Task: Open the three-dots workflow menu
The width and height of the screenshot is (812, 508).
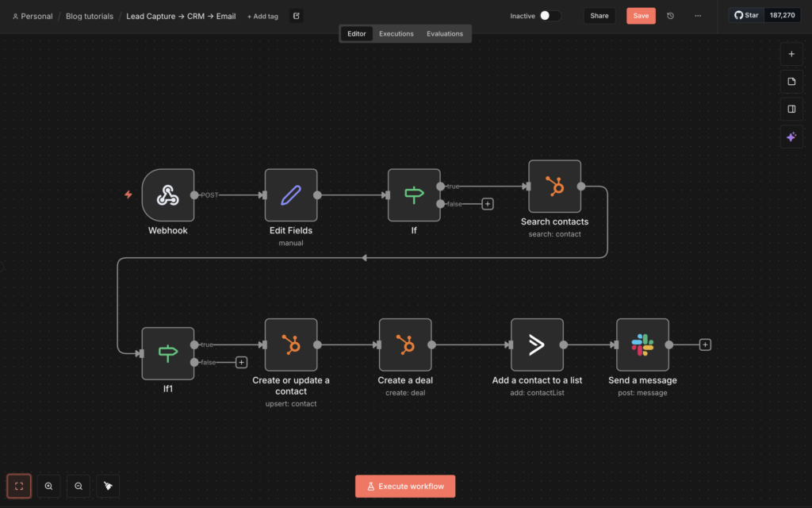Action: tap(698, 16)
